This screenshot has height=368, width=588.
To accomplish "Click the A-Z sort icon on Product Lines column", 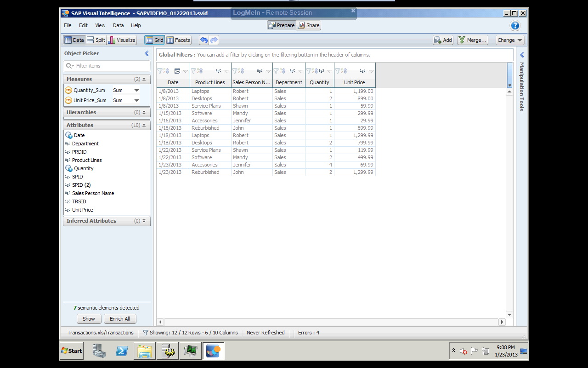I will 200,71.
